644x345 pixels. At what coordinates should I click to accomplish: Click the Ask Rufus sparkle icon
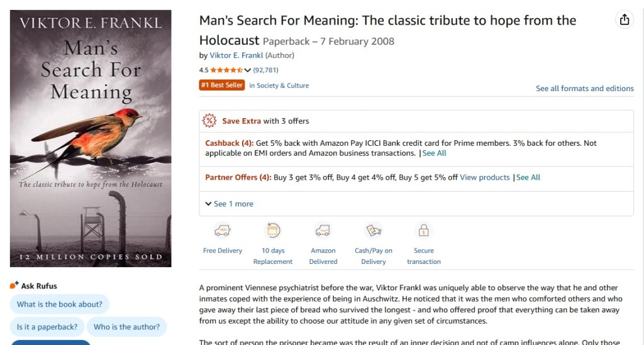click(x=14, y=286)
